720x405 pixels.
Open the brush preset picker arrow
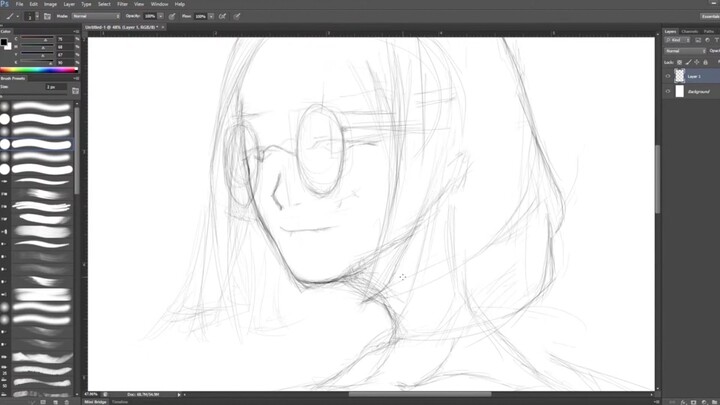tap(37, 16)
